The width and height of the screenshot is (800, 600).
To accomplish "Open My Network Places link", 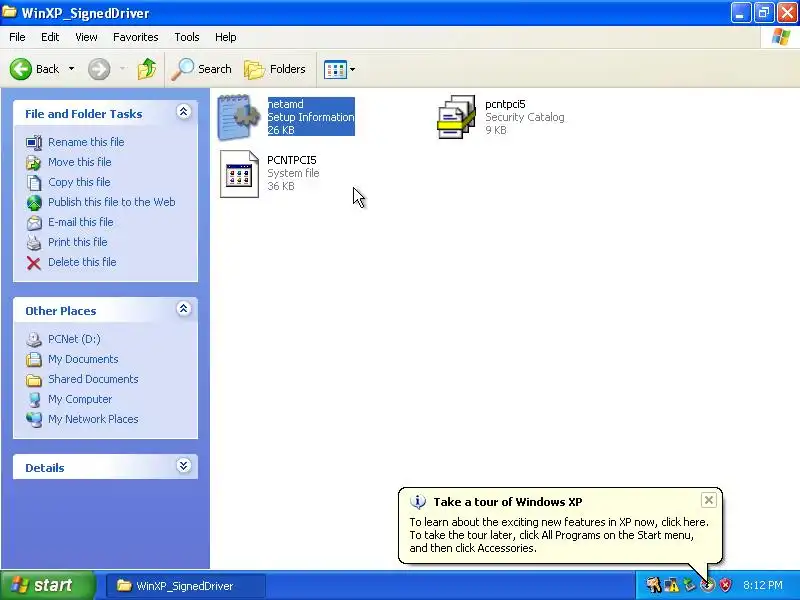I will (93, 419).
